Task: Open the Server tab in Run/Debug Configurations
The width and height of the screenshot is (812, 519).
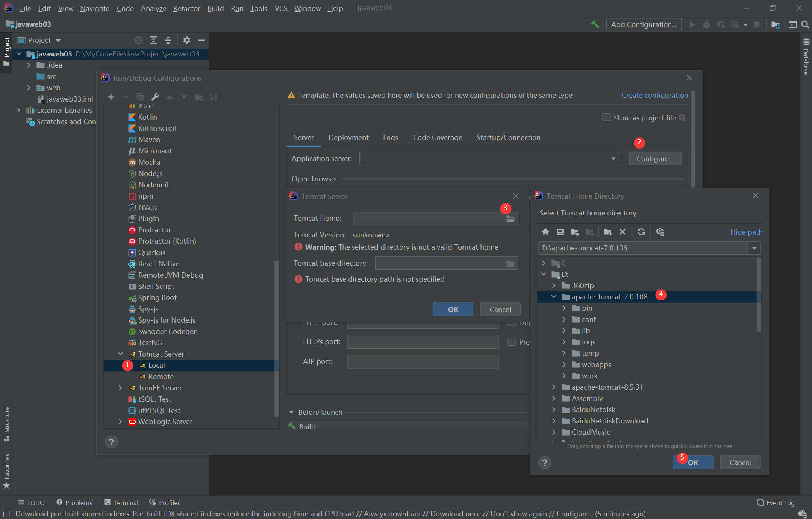Action: [x=304, y=137]
